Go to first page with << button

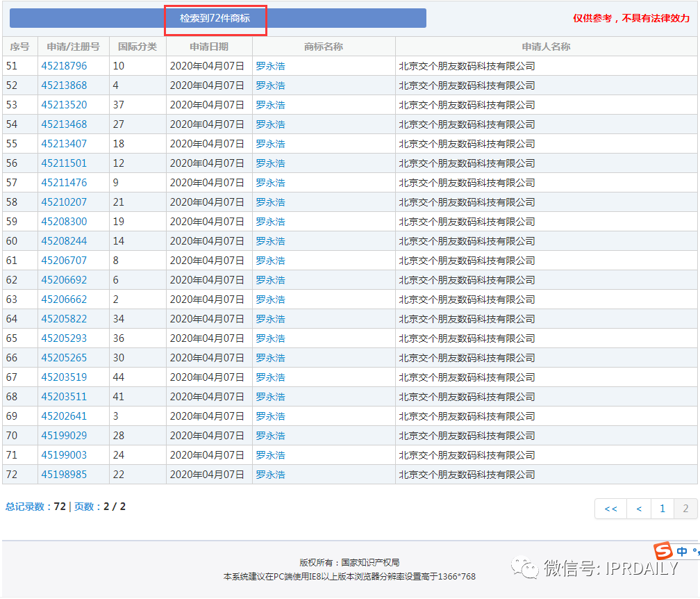point(610,509)
